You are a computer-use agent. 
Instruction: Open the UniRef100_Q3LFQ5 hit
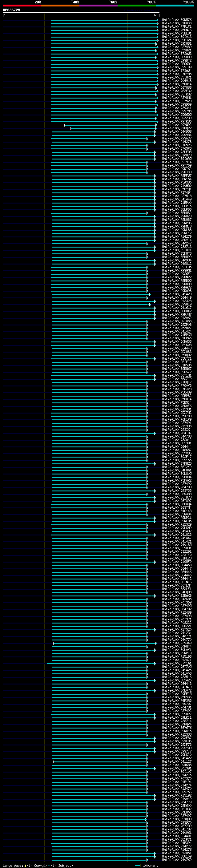click(177, 152)
